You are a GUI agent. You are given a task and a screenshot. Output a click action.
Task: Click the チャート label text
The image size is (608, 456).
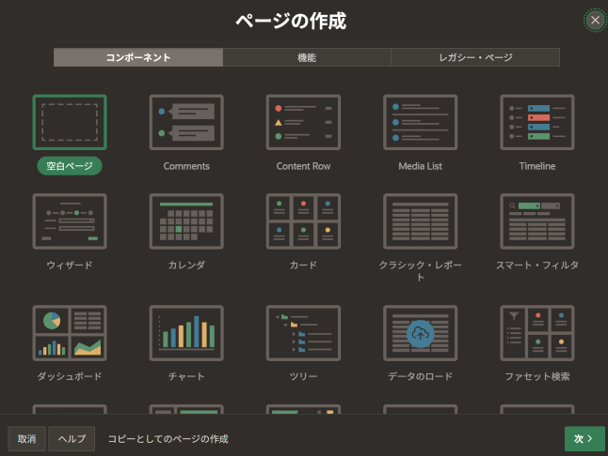point(187,376)
